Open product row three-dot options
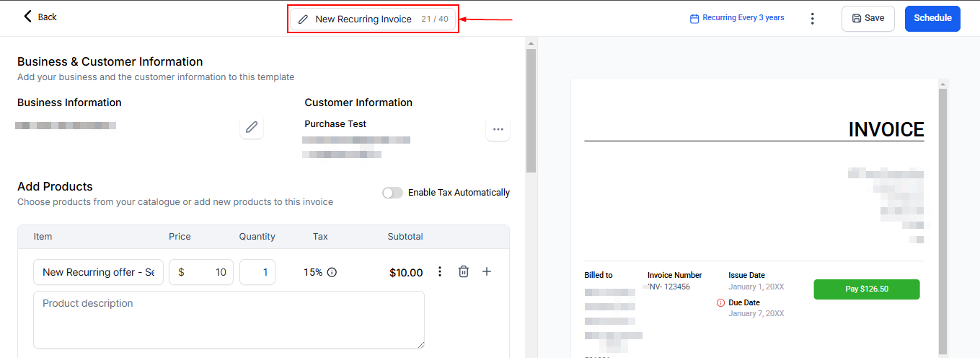980x358 pixels. point(440,271)
